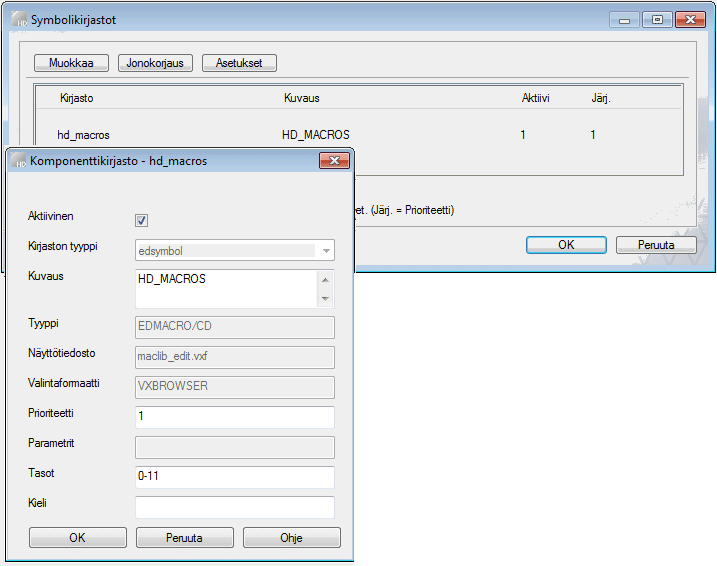Click the Kuvaus column header
This screenshot has height=566, width=717.
(301, 98)
